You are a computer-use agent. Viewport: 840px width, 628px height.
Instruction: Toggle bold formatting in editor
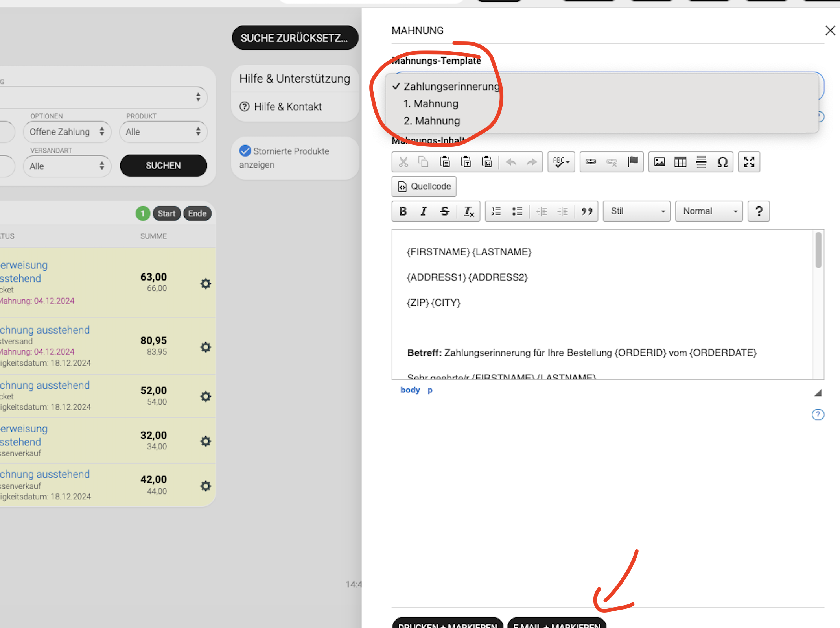[x=403, y=211]
